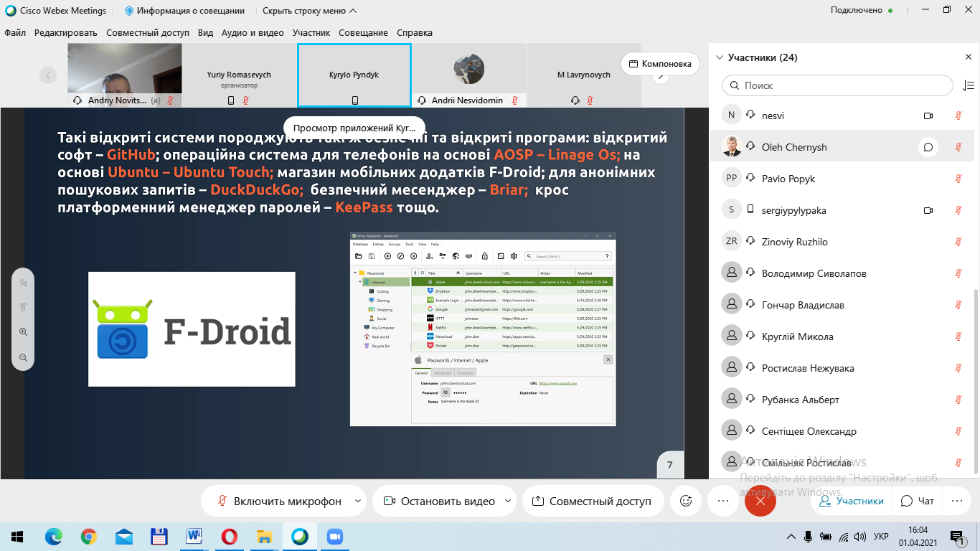Select participant Круглій Микола
Viewport: 980px width, 551px height.
841,336
